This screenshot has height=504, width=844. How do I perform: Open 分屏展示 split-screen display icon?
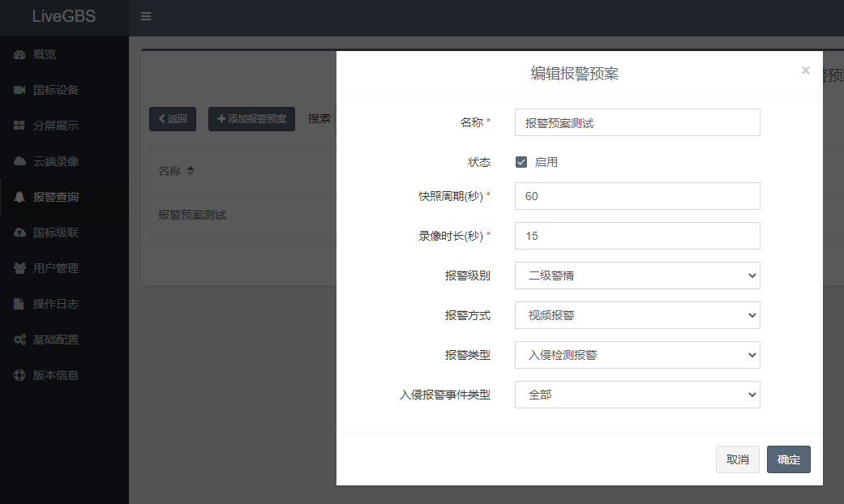pyautogui.click(x=18, y=125)
